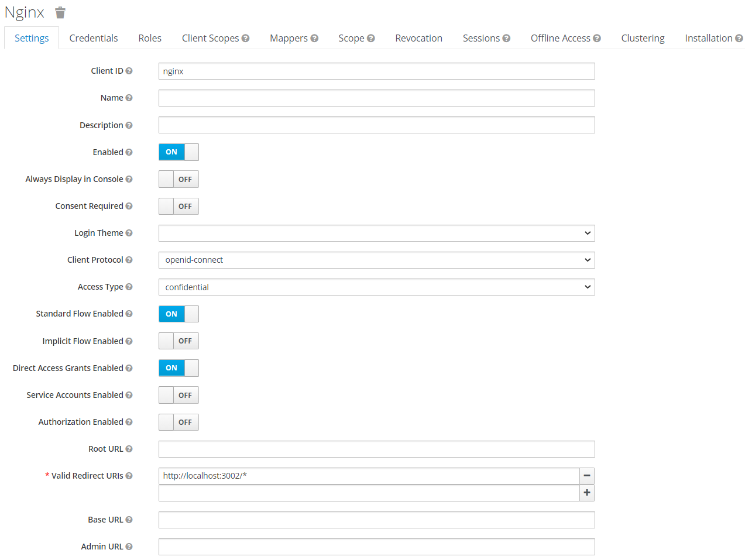Open help icon beside Name label
This screenshot has width=745, height=560.
pos(129,98)
